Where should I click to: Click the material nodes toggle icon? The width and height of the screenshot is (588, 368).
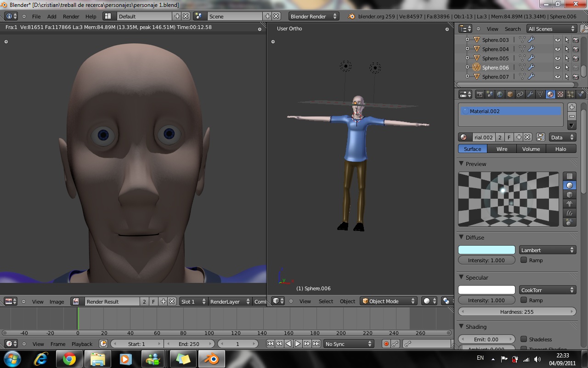541,137
